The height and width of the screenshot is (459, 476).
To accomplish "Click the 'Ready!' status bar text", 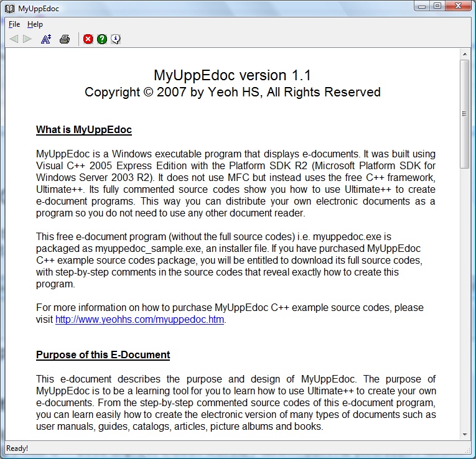I will 17,448.
